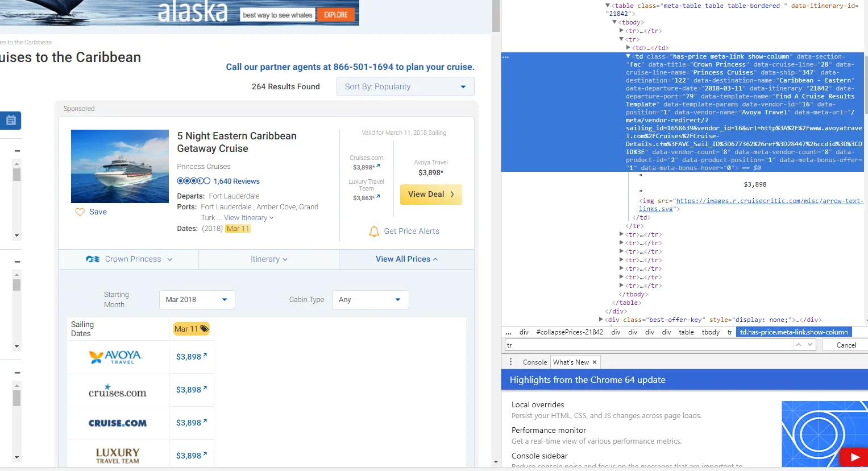Image resolution: width=868 pixels, height=471 pixels.
Task: Collapse the meta-table table node in DevTools
Action: pyautogui.click(x=607, y=6)
